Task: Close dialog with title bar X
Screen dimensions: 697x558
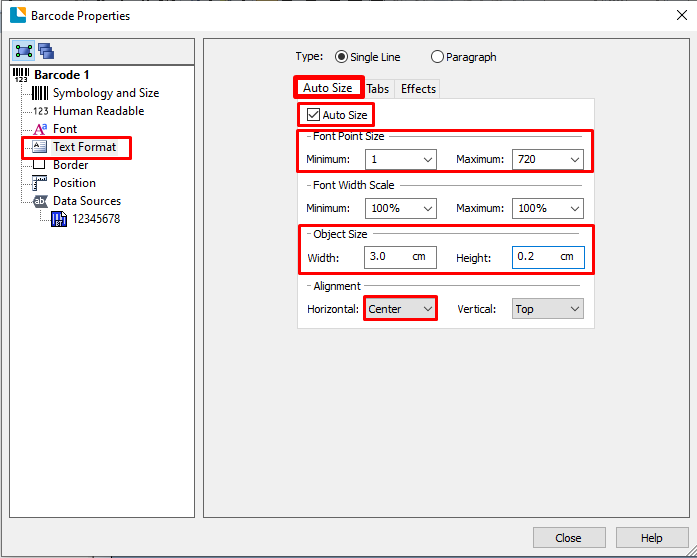Action: point(681,15)
